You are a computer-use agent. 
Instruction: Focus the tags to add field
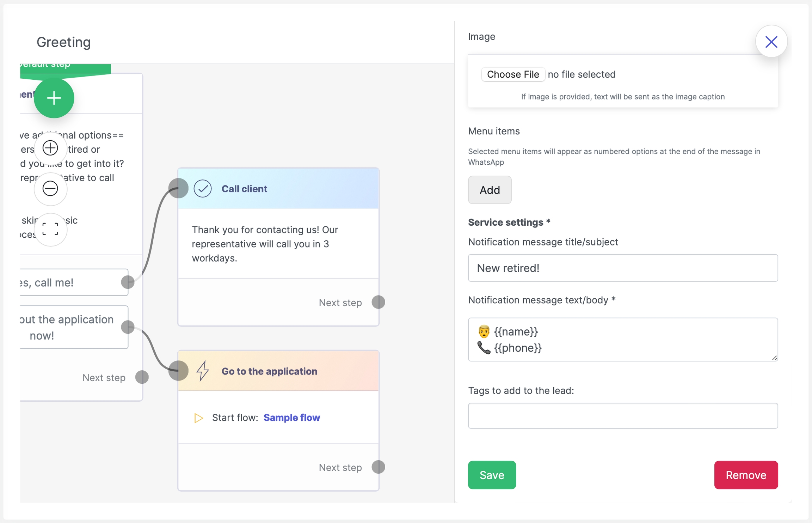pos(622,415)
